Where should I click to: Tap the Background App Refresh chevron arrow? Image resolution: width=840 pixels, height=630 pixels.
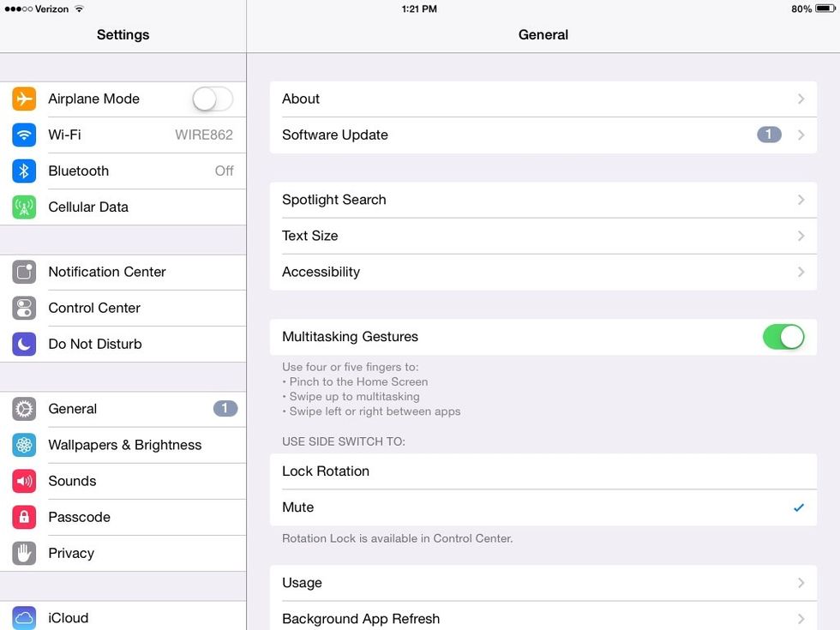pos(801,619)
